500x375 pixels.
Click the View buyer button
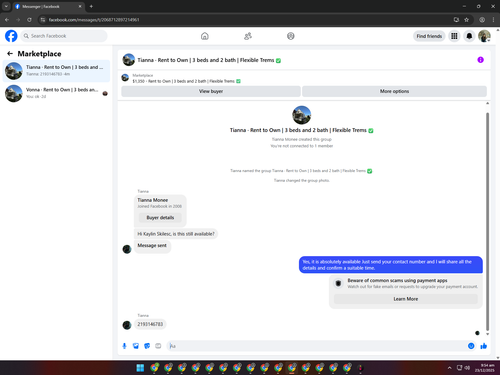[x=211, y=91]
